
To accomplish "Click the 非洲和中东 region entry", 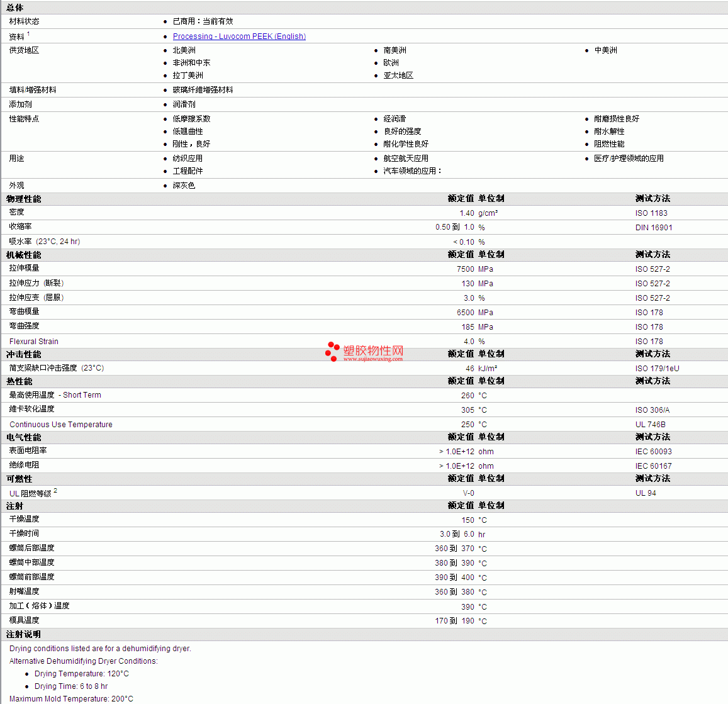I will [x=192, y=63].
